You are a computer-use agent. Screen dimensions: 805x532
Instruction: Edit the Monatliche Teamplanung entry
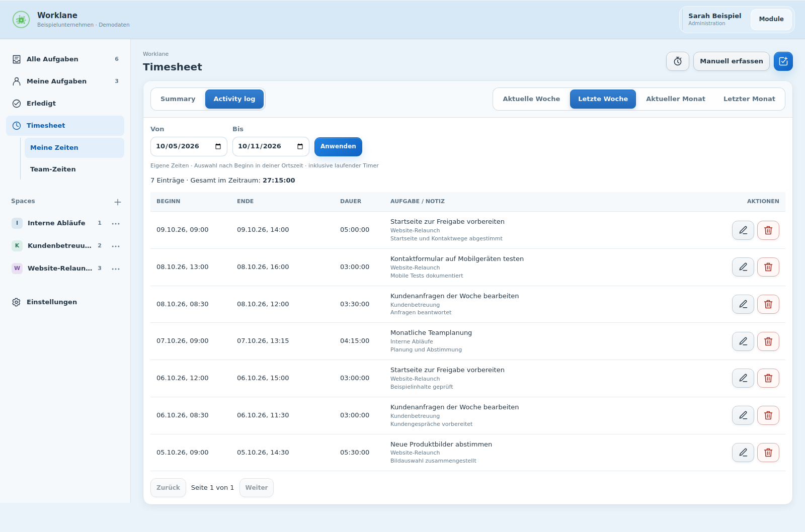743,341
